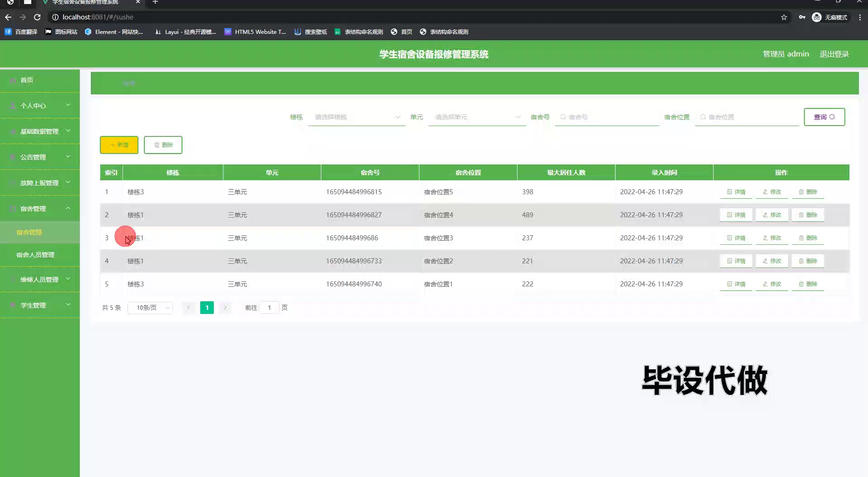This screenshot has width=868, height=477.
Task: Click 删除 for 宿舍位置4 row
Action: 807,215
